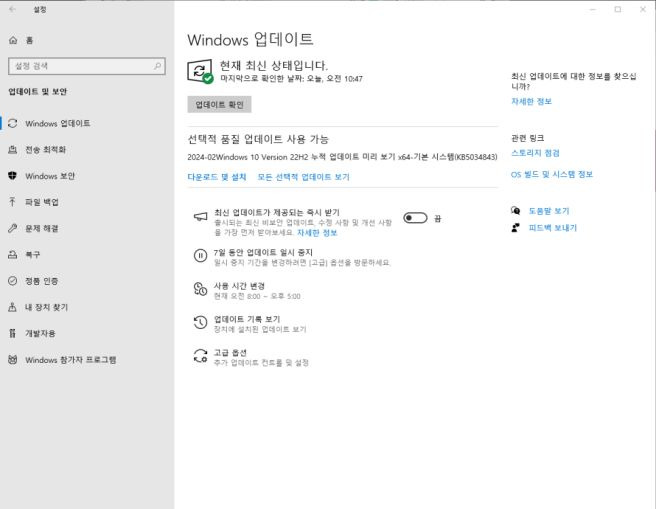The height and width of the screenshot is (509, 656).
Task: Click the gear-sync icon for 고급 옵션
Action: pos(200,356)
